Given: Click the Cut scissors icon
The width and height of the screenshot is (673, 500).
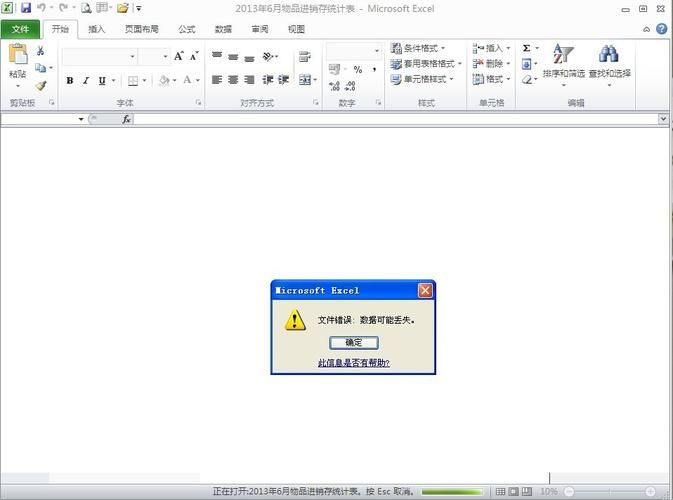Looking at the screenshot, I should click(41, 51).
